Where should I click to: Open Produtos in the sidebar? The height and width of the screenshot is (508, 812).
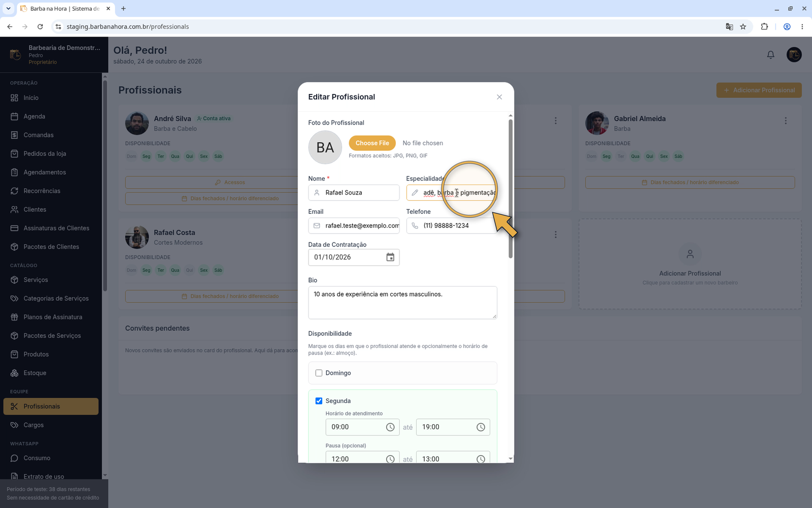click(x=51, y=354)
